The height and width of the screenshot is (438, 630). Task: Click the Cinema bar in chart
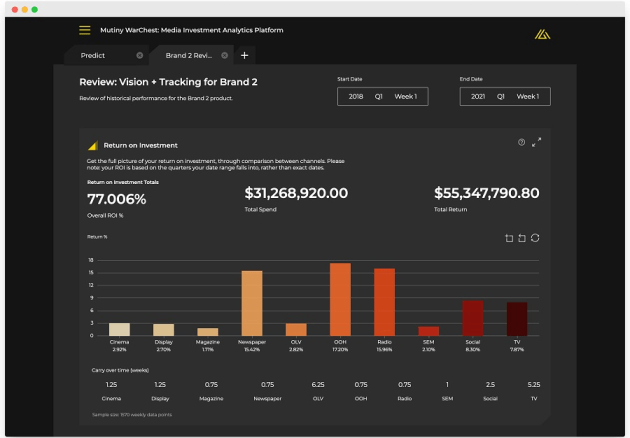(119, 330)
